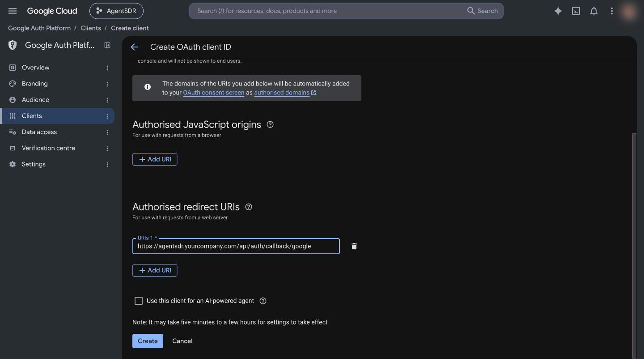Open the AgentSDR project selector
Image resolution: width=644 pixels, height=359 pixels.
[116, 11]
